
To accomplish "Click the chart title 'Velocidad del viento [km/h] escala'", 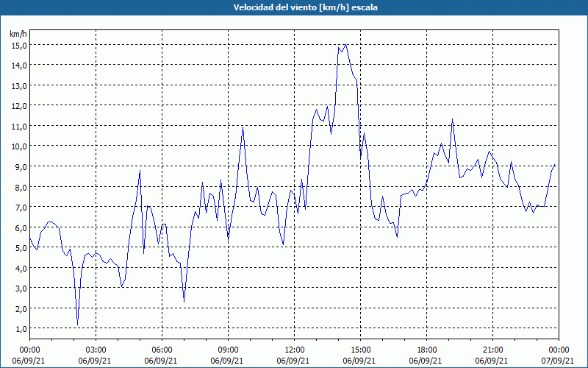I will (x=305, y=7).
